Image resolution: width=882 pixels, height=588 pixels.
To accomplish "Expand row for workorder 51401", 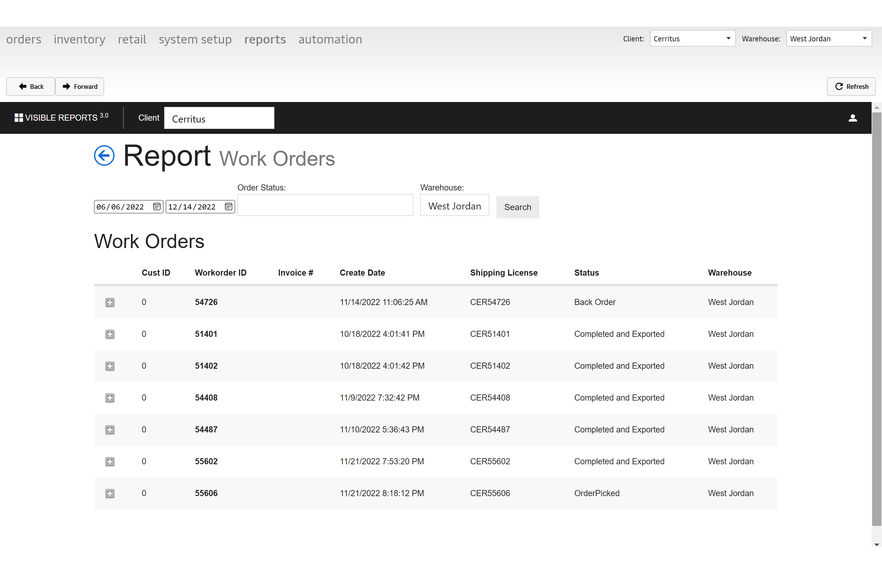I will pos(110,334).
